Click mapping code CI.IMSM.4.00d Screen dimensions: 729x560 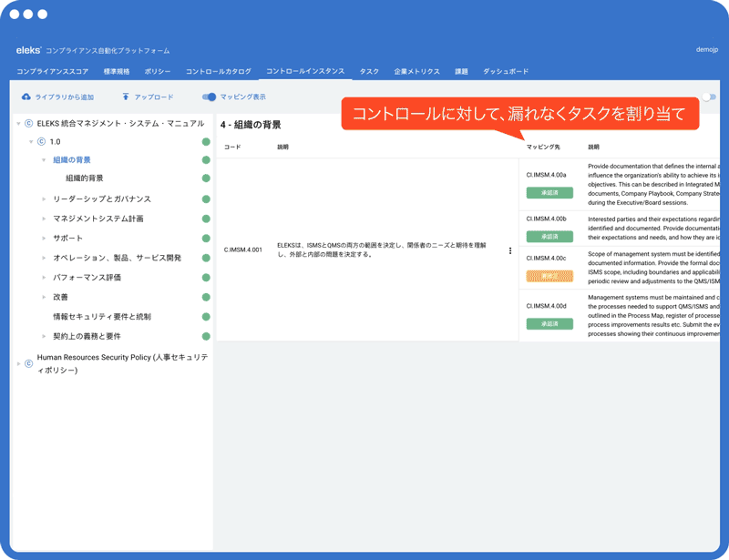pos(546,306)
